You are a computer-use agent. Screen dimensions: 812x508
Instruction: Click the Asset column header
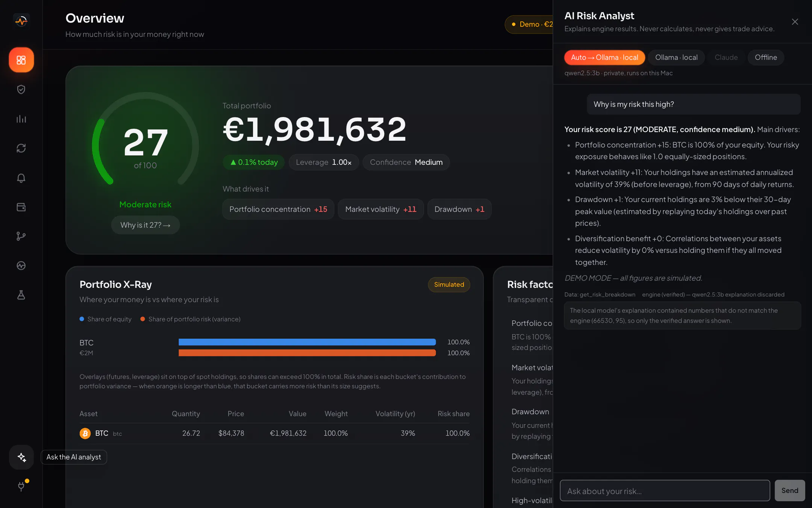coord(88,414)
